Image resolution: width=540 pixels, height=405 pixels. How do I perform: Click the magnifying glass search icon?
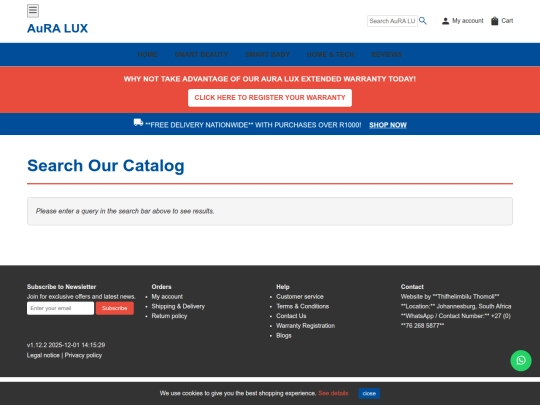tap(423, 21)
